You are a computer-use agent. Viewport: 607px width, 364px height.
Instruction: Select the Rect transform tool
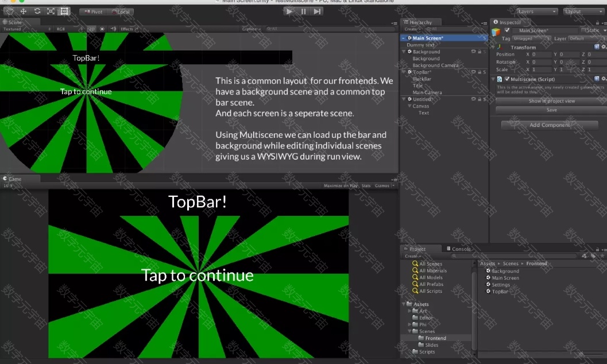coord(64,11)
